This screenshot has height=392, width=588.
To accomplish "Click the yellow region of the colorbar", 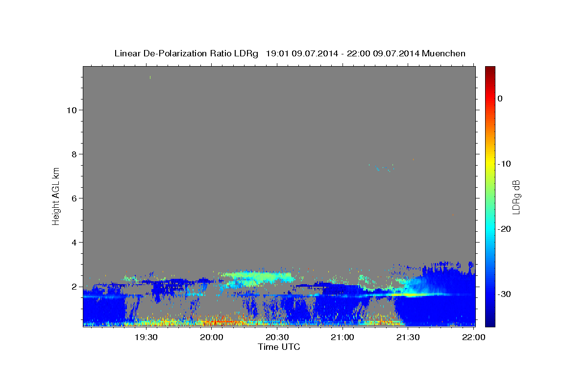I will [490, 162].
